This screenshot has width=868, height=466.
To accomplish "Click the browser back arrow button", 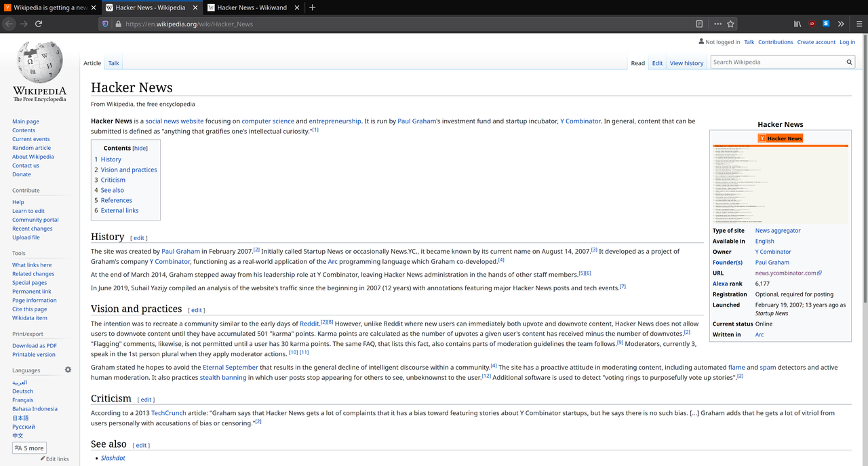I will [9, 24].
